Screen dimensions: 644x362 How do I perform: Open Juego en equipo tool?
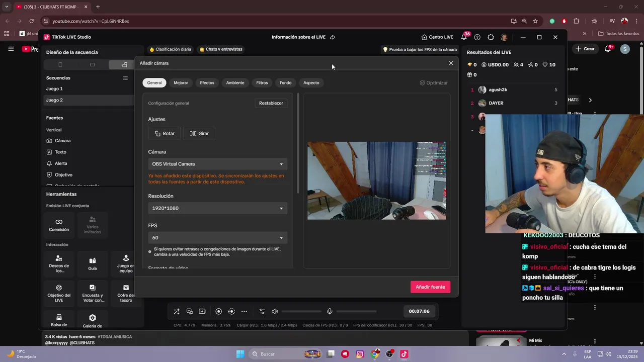click(x=126, y=264)
